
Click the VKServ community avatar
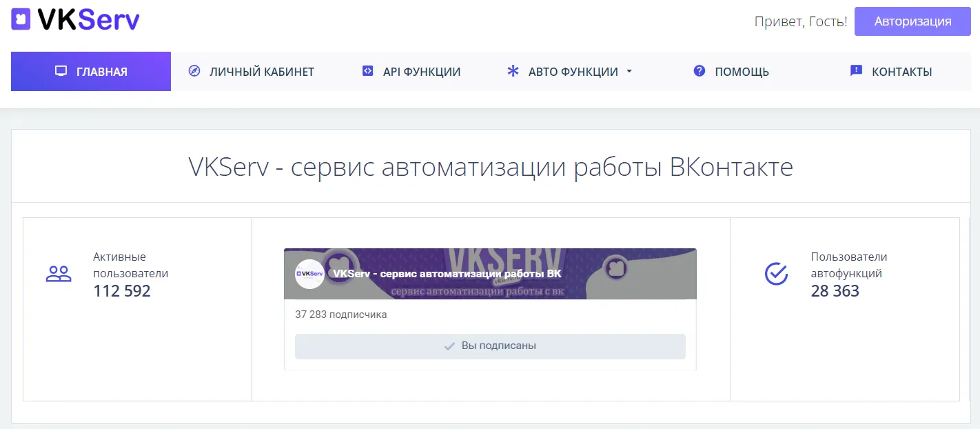click(310, 274)
